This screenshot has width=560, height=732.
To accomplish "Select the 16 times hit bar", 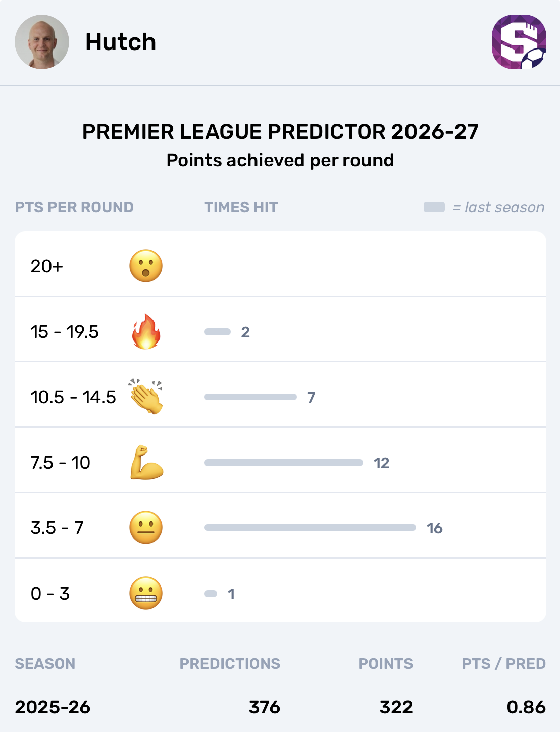I will click(310, 527).
